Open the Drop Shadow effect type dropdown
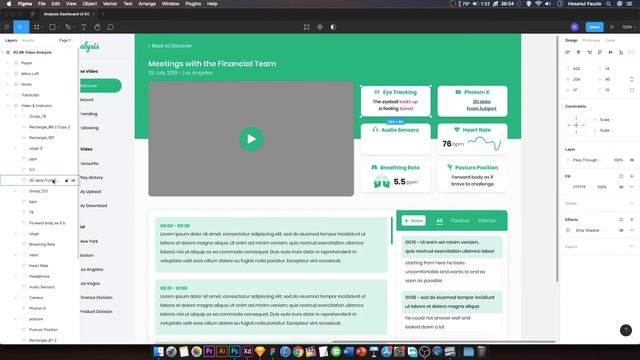Viewport: 640px width, 360px height. [x=589, y=230]
